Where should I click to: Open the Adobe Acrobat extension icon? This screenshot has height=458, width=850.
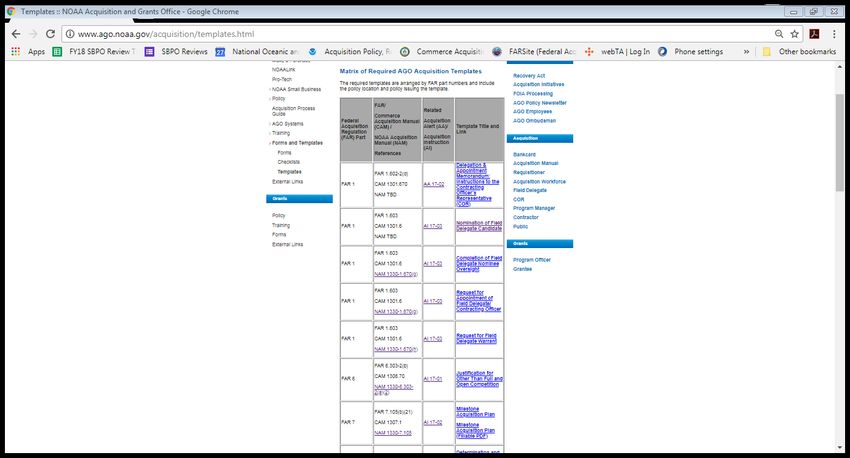814,34
